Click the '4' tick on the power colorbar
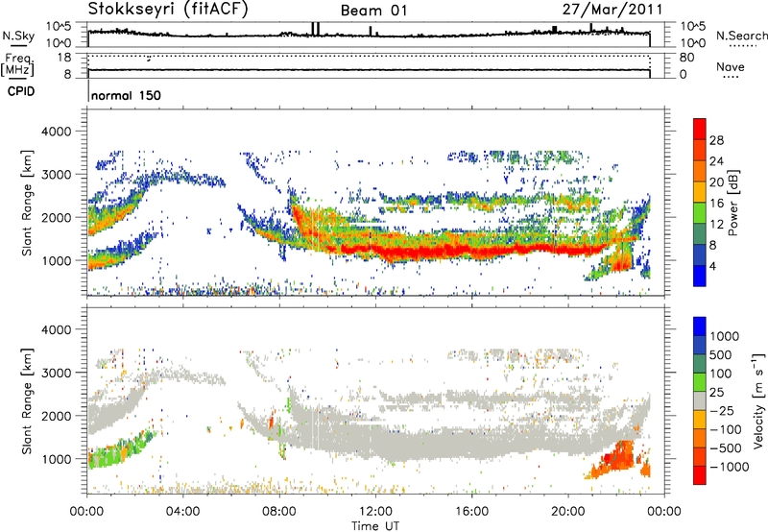The height and width of the screenshot is (532, 768). [x=712, y=266]
